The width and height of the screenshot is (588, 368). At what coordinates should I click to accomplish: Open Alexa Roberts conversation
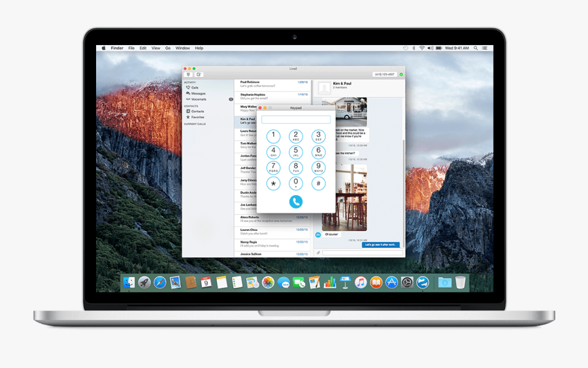coord(272,219)
